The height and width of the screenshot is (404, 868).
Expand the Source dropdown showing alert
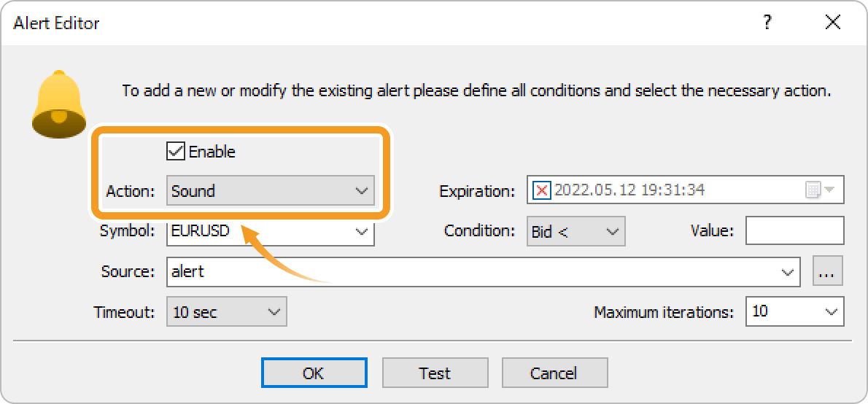(787, 272)
